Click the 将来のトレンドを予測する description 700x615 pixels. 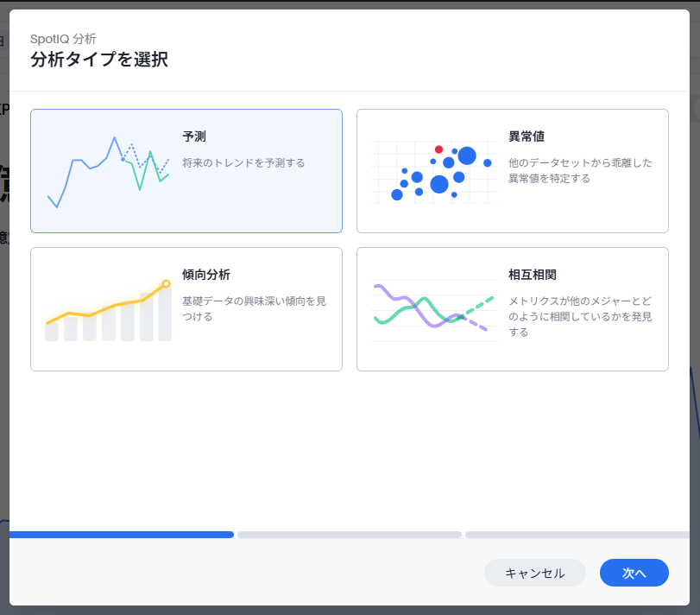[243, 162]
